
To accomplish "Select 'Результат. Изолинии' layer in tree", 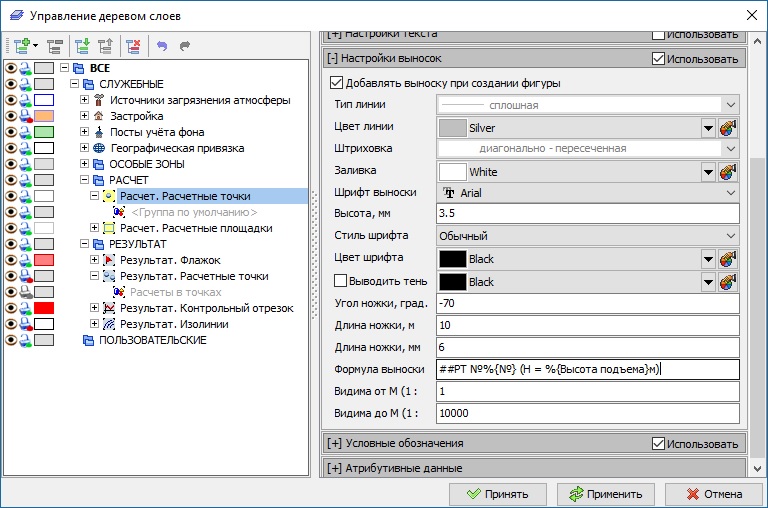I will 174,324.
